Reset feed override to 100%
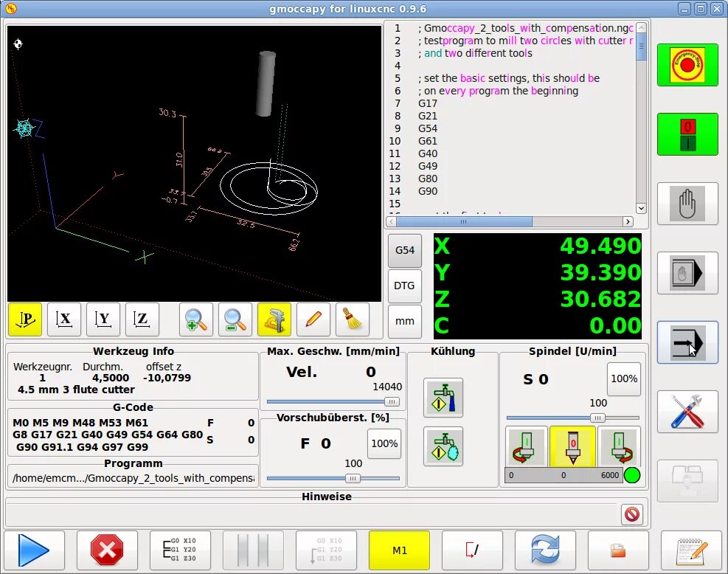728x574 pixels. tap(384, 443)
